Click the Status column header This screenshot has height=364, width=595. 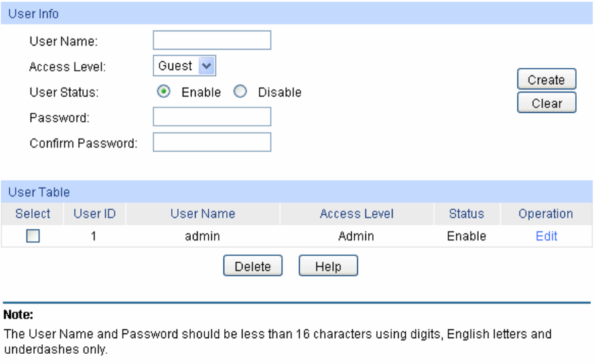pos(466,214)
